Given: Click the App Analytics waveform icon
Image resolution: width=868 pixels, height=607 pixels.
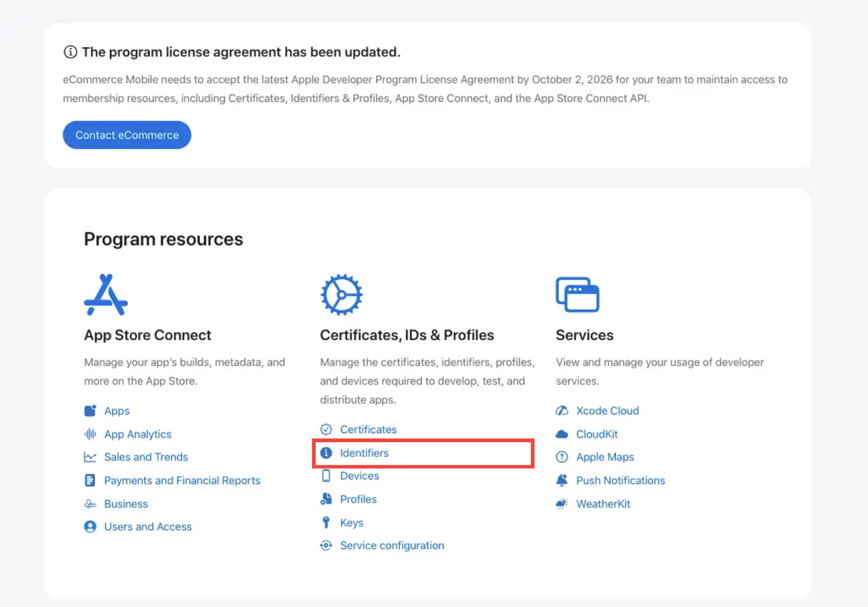Looking at the screenshot, I should [x=90, y=434].
